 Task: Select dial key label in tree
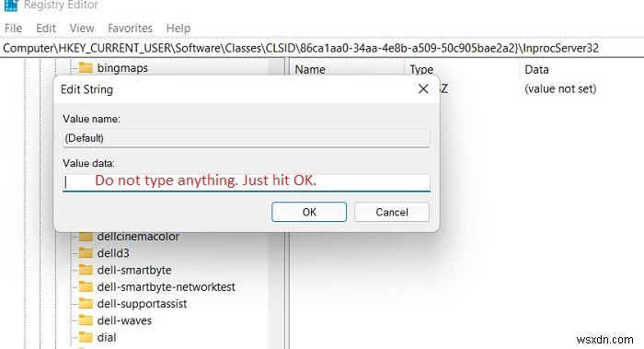pos(107,338)
